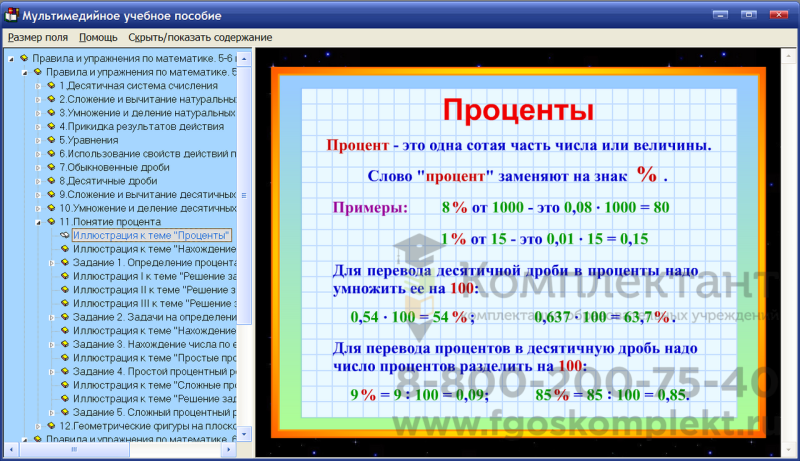Click icon beside 7.Обыкновенные дроби
This screenshot has height=461, width=800.
(51, 167)
